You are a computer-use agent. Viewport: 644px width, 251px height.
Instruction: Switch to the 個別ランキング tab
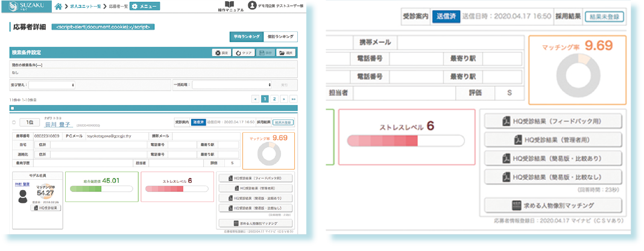coord(280,37)
